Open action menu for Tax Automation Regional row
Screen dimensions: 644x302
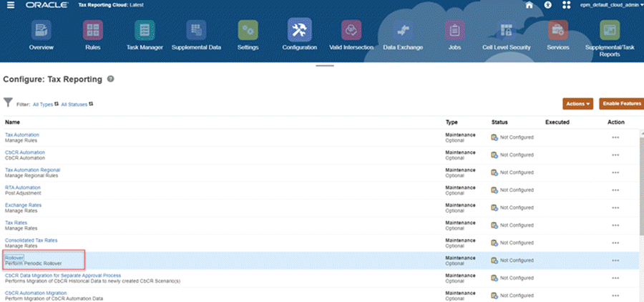pyautogui.click(x=615, y=172)
